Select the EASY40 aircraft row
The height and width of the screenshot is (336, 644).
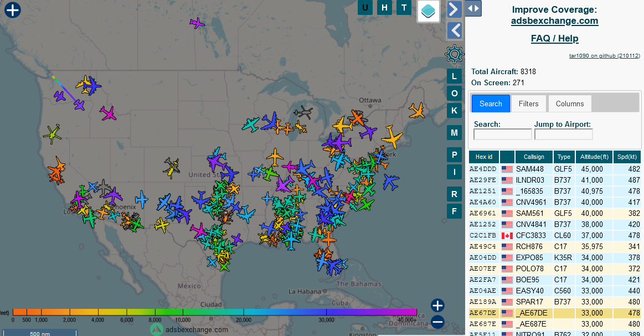[x=555, y=291]
